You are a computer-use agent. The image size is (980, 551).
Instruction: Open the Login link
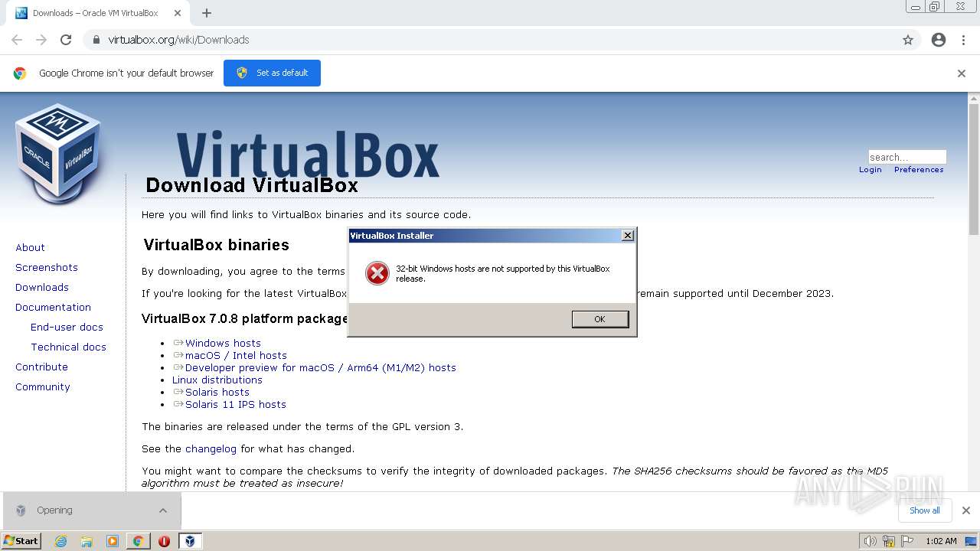tap(870, 170)
